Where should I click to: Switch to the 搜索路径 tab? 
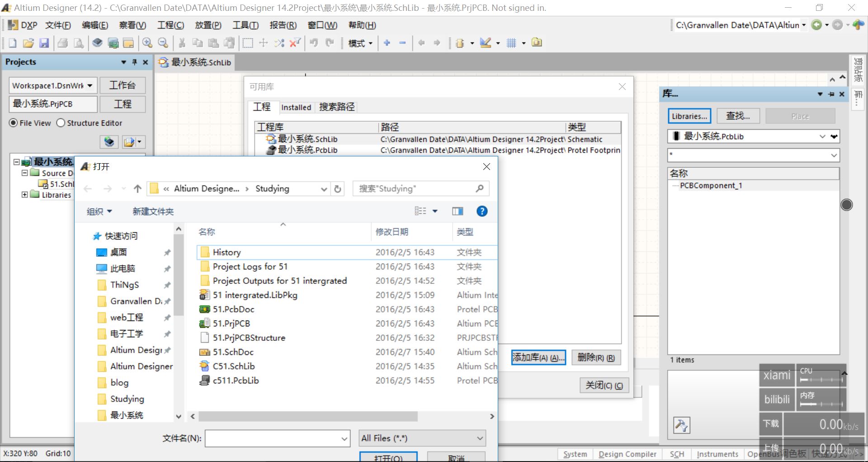coord(337,107)
